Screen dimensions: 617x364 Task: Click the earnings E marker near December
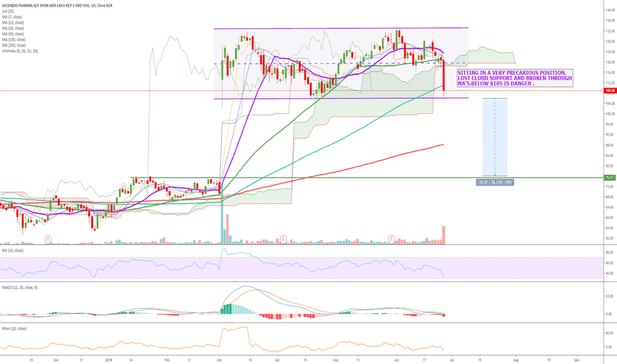(x=48, y=239)
